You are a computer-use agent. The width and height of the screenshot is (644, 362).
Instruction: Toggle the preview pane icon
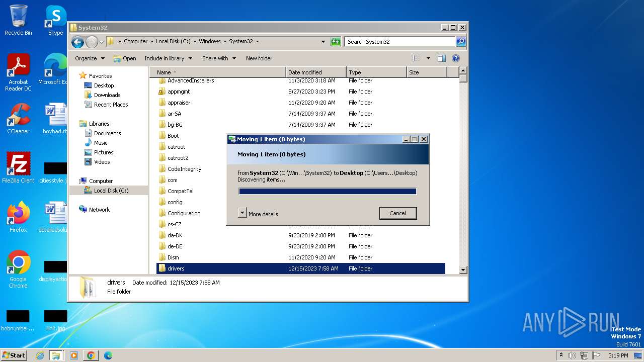point(441,58)
